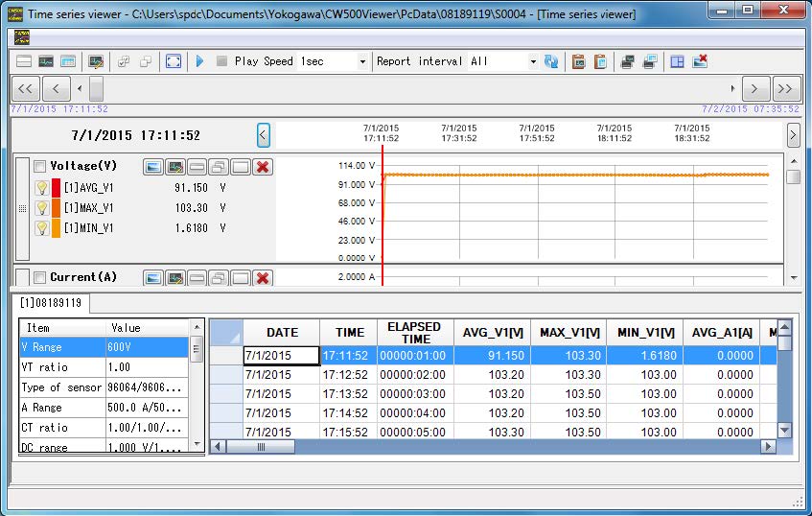Step back with the < navigation button
Image resolution: width=812 pixels, height=516 pixels.
(57, 88)
